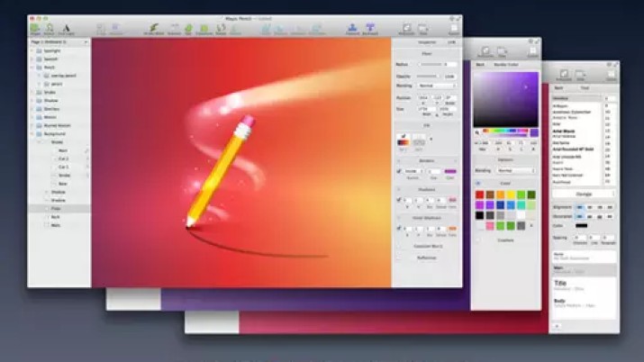The height and width of the screenshot is (362, 644).
Task: Click the blue Backward arrange icon
Action: pos(369,29)
